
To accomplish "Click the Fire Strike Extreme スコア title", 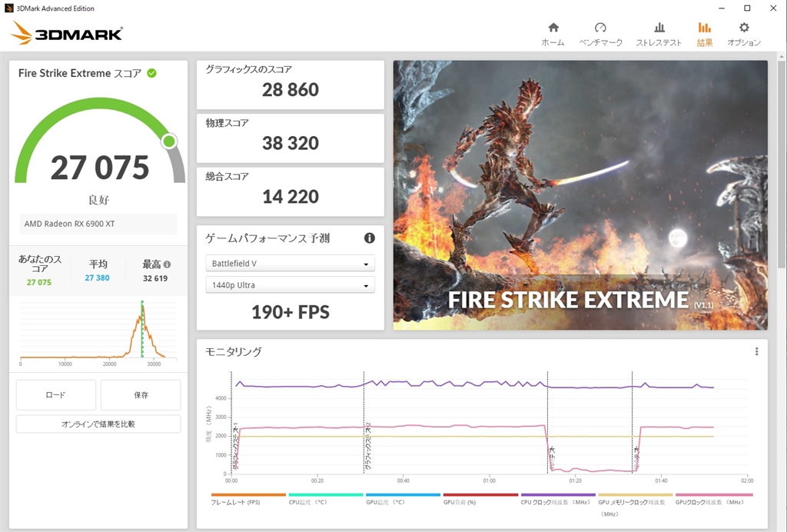I will point(80,73).
